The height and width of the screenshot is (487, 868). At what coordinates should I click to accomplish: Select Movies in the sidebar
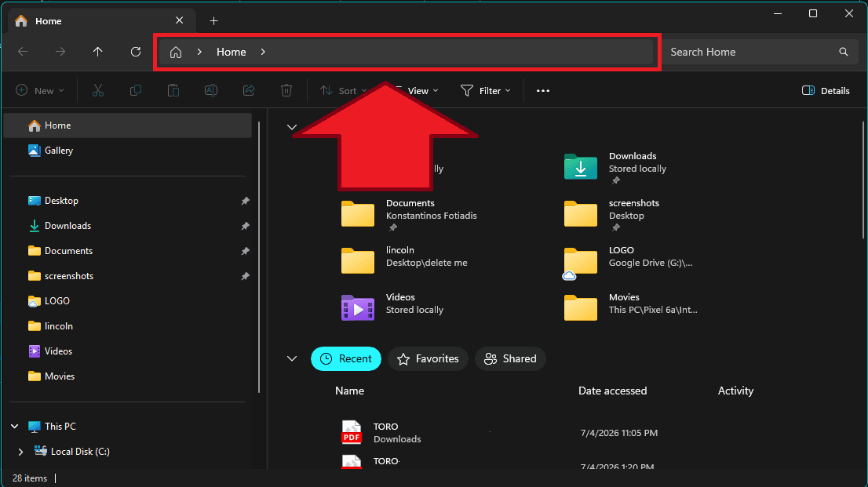pos(127,376)
